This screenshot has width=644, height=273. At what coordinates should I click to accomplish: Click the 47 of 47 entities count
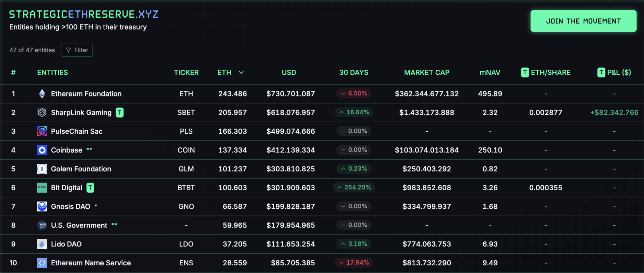[x=32, y=50]
